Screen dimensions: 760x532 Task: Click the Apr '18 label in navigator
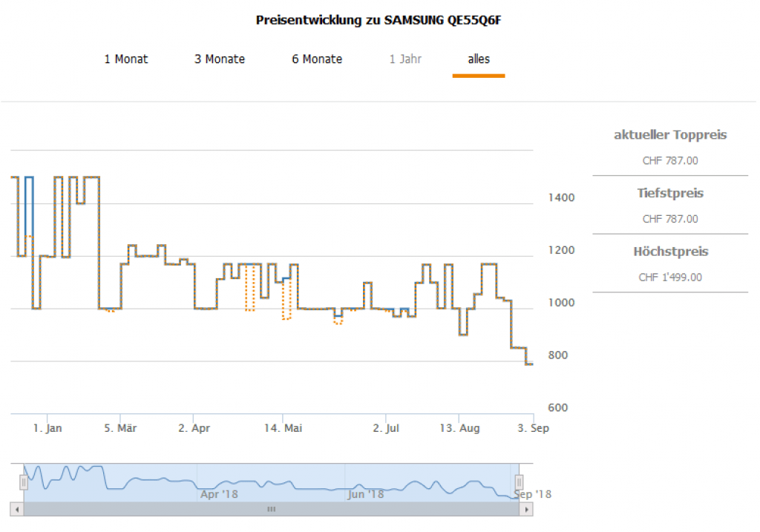219,494
